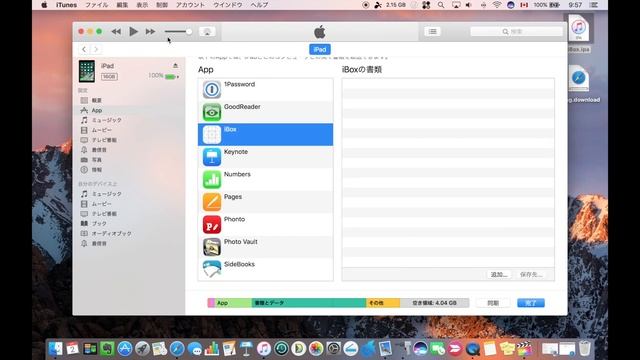Open the 写真 photos sidebar item
Image resolution: width=640 pixels, height=360 pixels.
click(96, 160)
